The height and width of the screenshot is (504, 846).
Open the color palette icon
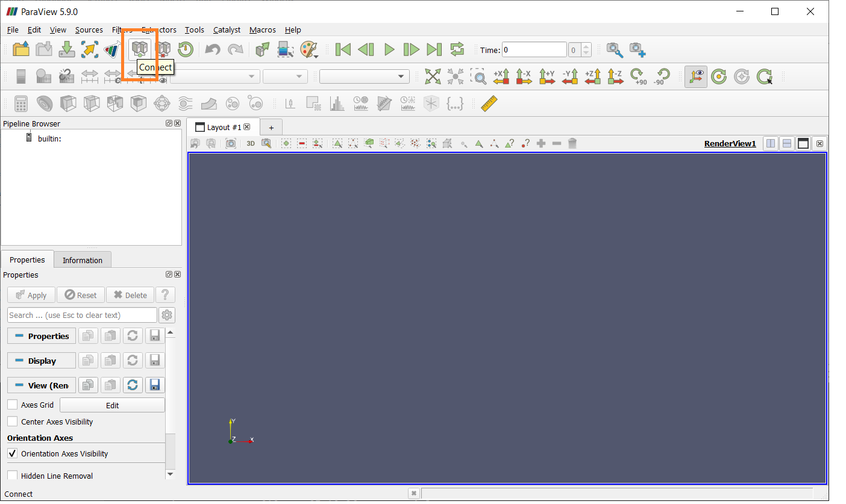pyautogui.click(x=308, y=49)
